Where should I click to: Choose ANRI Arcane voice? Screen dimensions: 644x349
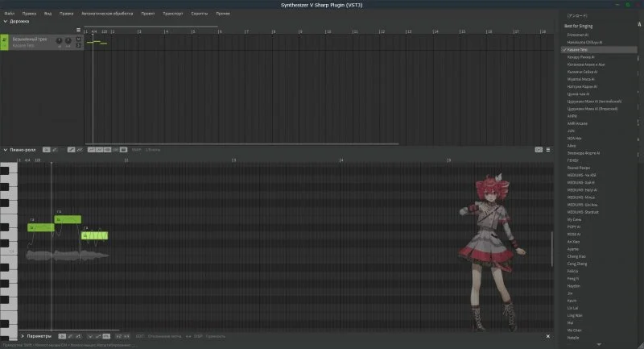pyautogui.click(x=577, y=123)
